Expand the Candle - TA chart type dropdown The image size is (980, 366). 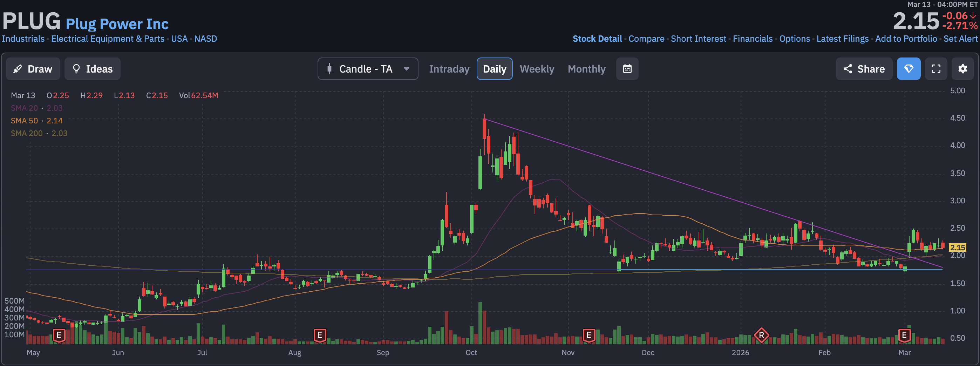(368, 69)
